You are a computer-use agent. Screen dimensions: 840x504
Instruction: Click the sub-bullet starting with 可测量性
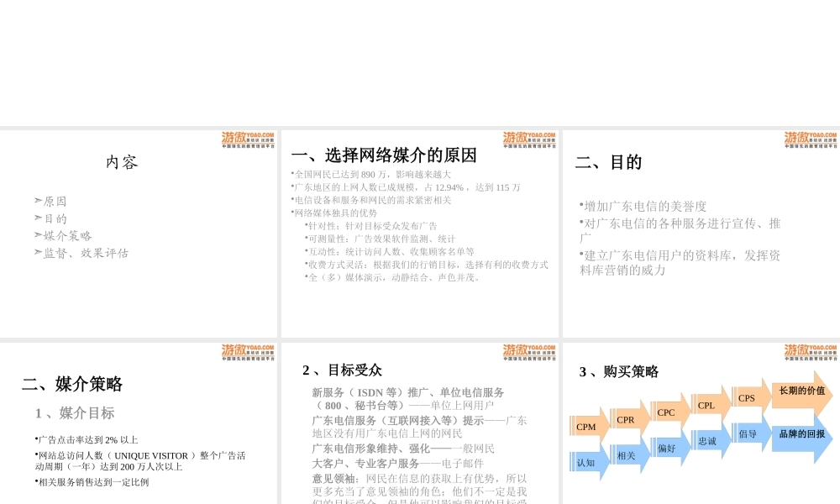pos(380,239)
